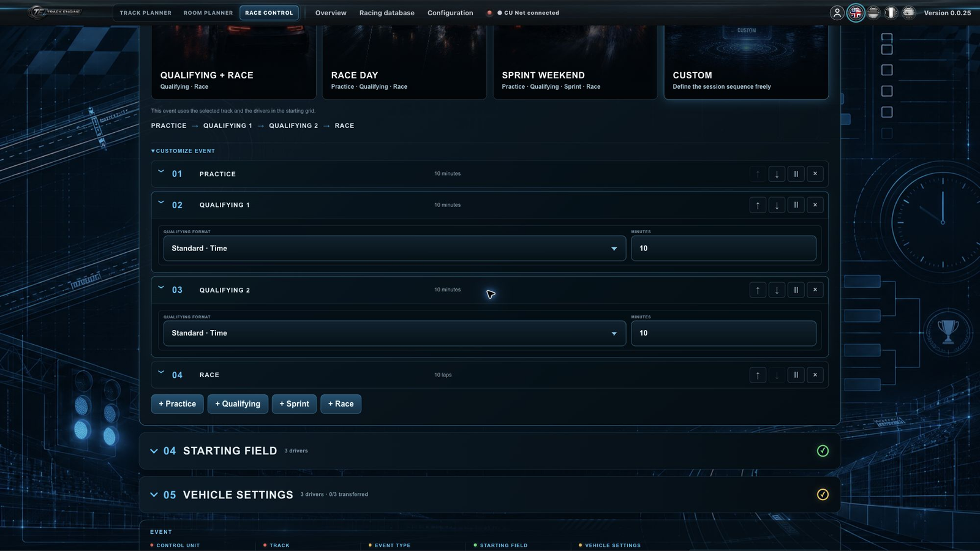Viewport: 980px width, 551px height.
Task: Add a Practice session
Action: 177,404
